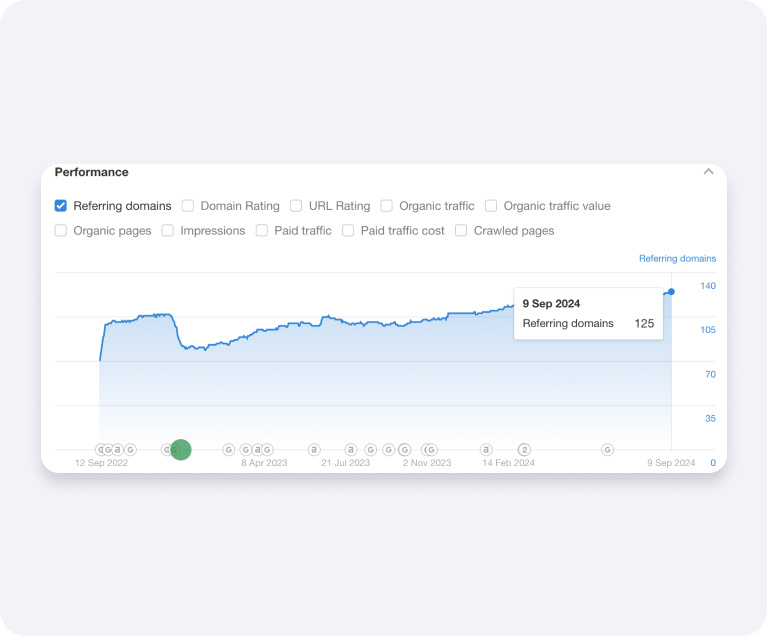Click the 2 Nov 2023 date label

427,463
